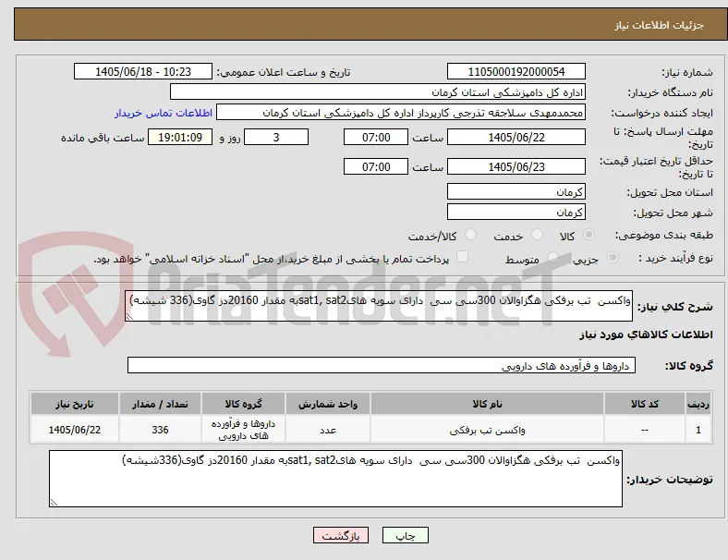Select the جزیی purchase type radio
The image size is (728, 560).
pos(613,257)
